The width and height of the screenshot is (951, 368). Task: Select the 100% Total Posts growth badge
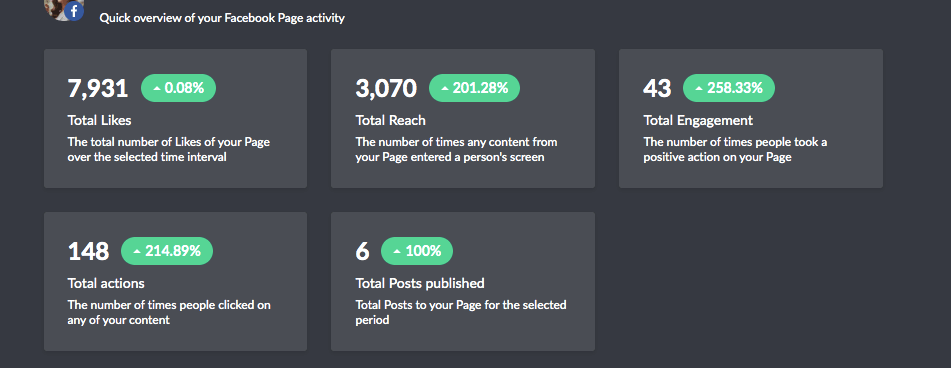(x=417, y=251)
